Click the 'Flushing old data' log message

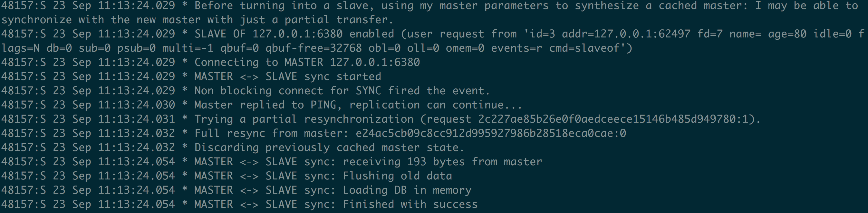[x=397, y=176]
